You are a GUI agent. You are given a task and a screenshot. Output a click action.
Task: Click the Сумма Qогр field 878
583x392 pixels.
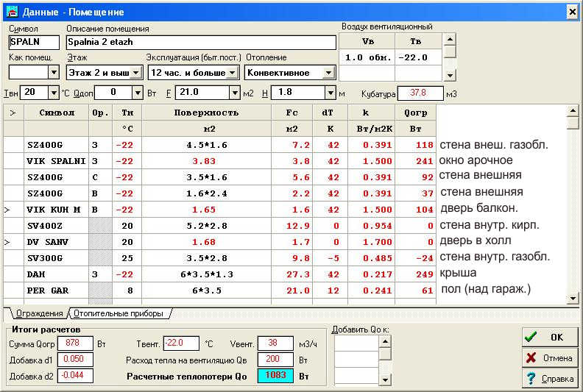coord(75,343)
